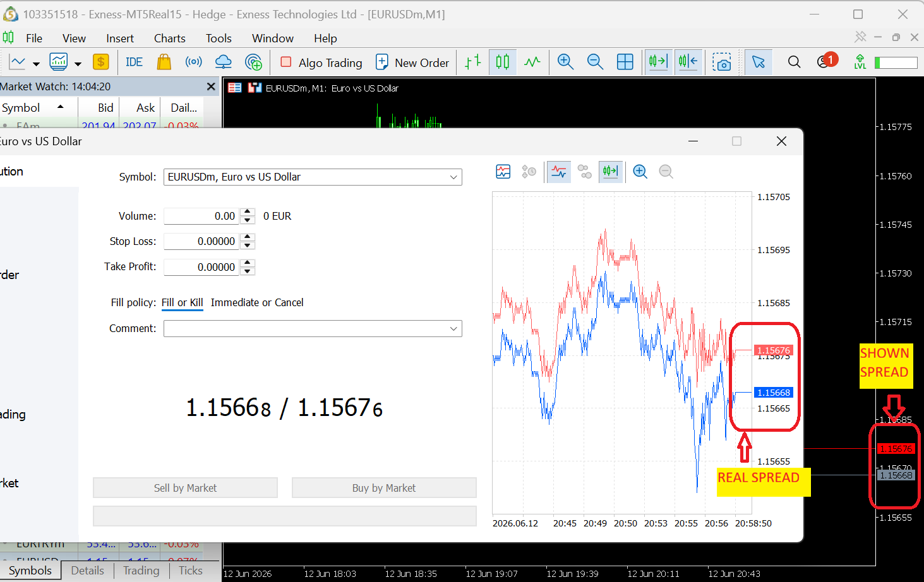Screen dimensions: 924x582
Task: Increase Stop Loss with up arrow
Action: 248,237
